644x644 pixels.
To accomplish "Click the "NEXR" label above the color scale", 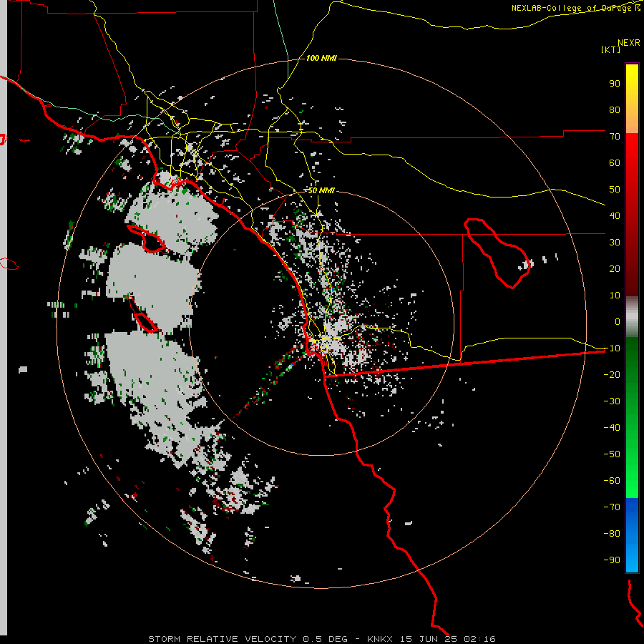I will [x=628, y=43].
